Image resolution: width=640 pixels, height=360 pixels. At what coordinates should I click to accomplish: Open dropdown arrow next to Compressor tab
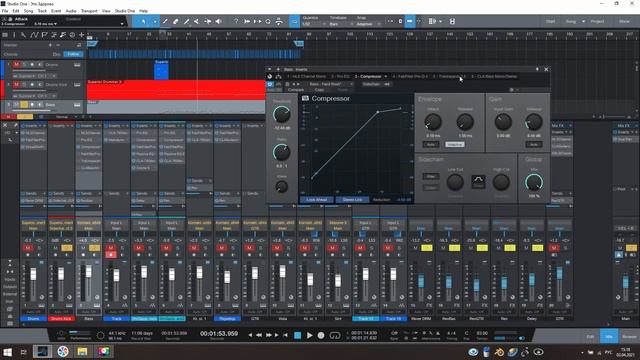click(385, 76)
